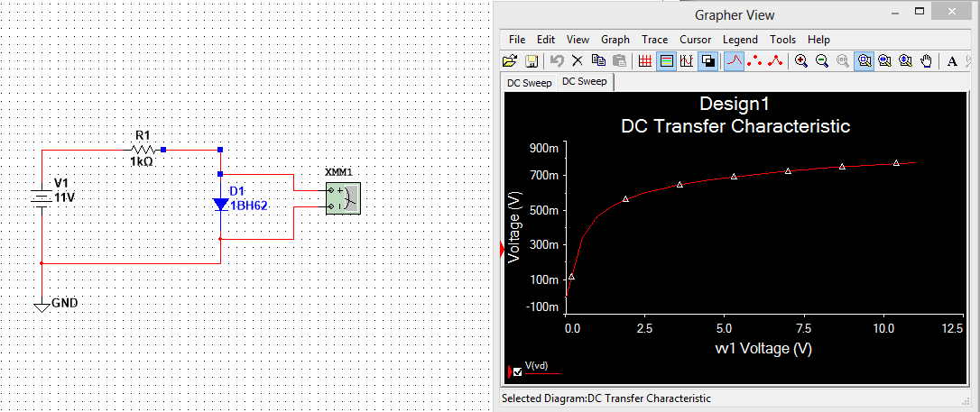Open the Cursor menu
The image size is (980, 412).
coord(695,40)
